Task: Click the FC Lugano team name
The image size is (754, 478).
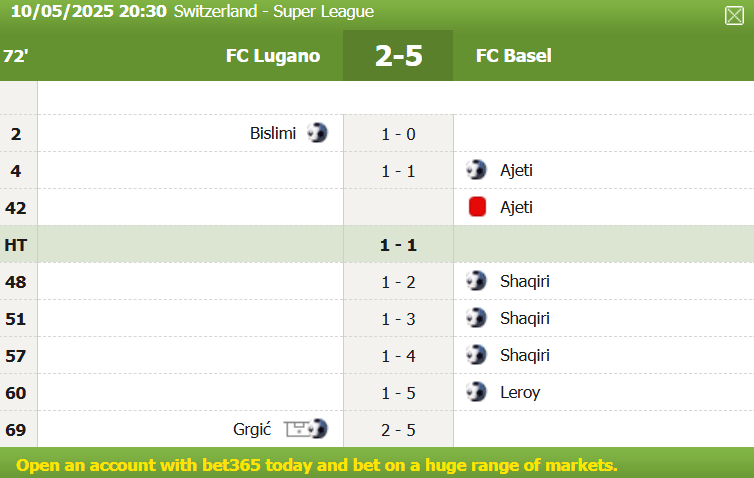Action: [273, 56]
